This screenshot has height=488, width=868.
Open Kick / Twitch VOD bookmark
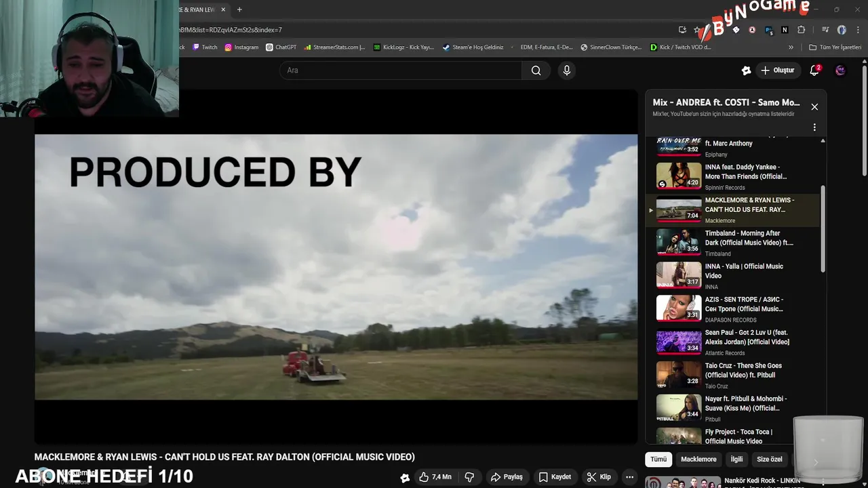click(681, 47)
